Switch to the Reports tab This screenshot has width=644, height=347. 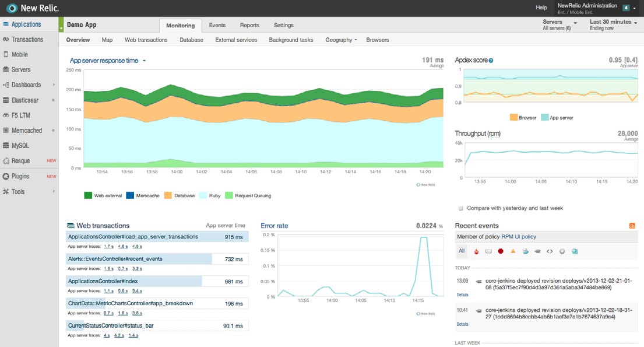[x=249, y=25]
